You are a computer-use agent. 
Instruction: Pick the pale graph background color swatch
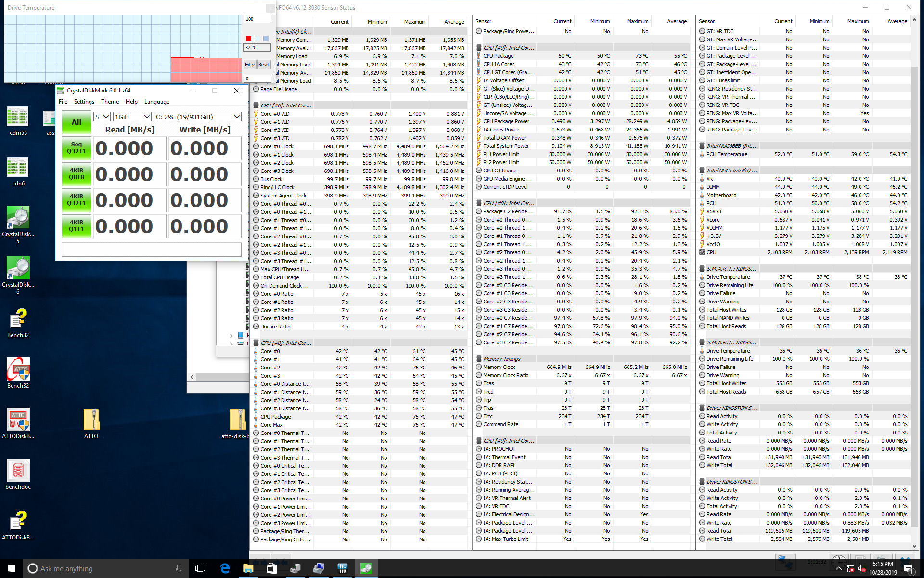point(257,39)
